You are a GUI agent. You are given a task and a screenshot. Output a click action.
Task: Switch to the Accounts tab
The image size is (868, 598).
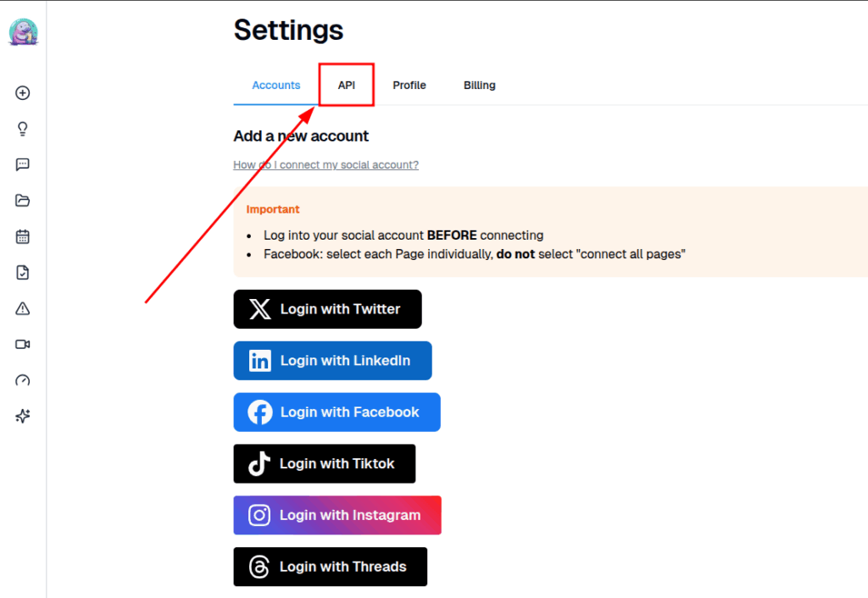tap(276, 86)
